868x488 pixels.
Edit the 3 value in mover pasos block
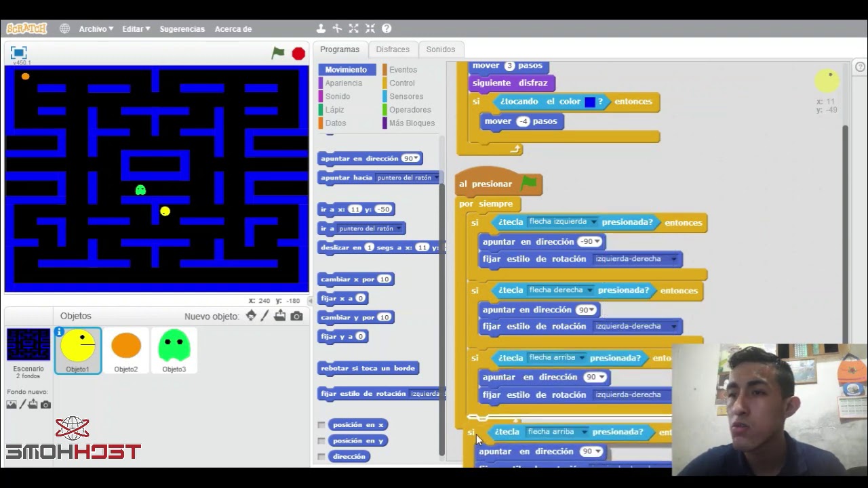(510, 66)
